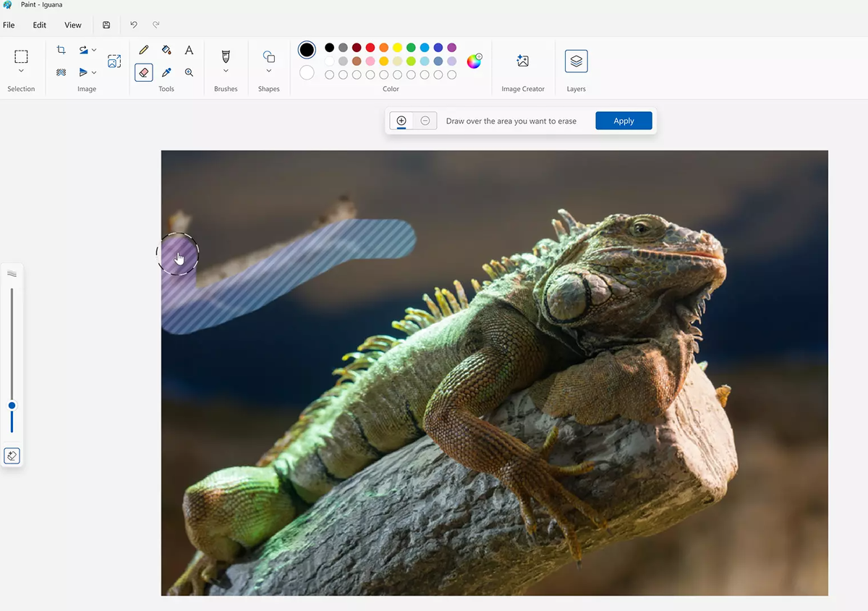
Task: Pick the red color swatch
Action: tap(370, 48)
